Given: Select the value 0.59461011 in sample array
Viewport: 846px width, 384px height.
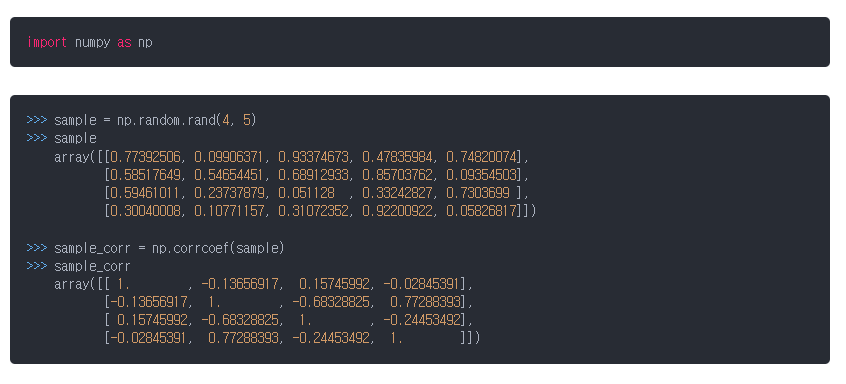Looking at the screenshot, I should (146, 193).
